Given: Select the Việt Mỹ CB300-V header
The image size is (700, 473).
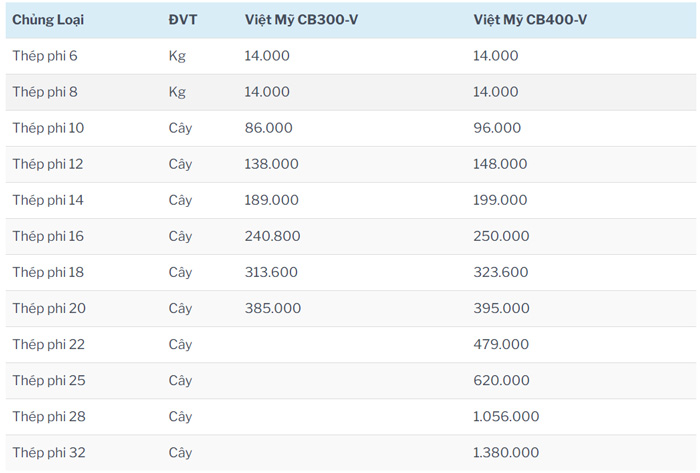Looking at the screenshot, I should click(x=301, y=20).
